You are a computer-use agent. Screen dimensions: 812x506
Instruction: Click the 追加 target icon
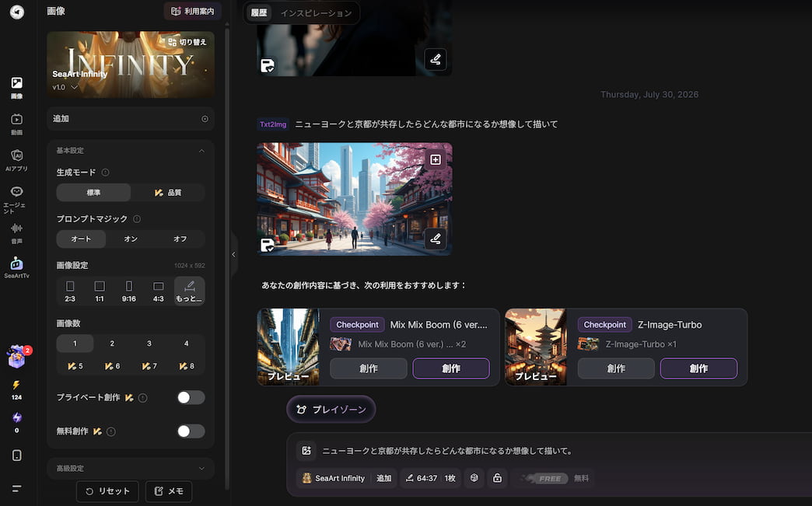[205, 119]
